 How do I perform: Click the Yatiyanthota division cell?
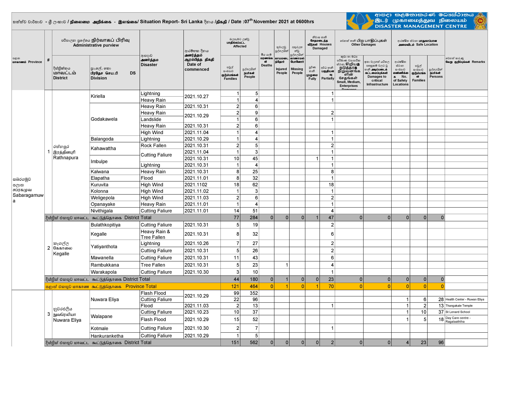(115, 247)
